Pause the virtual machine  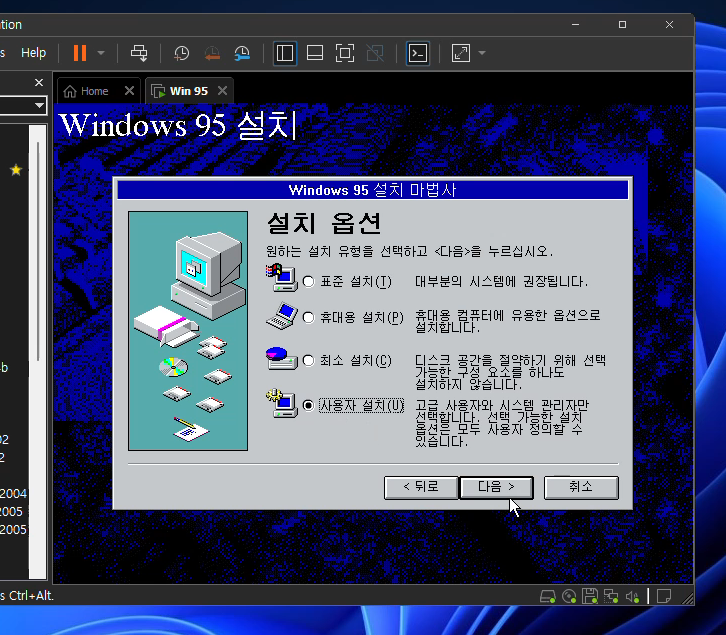coord(80,53)
